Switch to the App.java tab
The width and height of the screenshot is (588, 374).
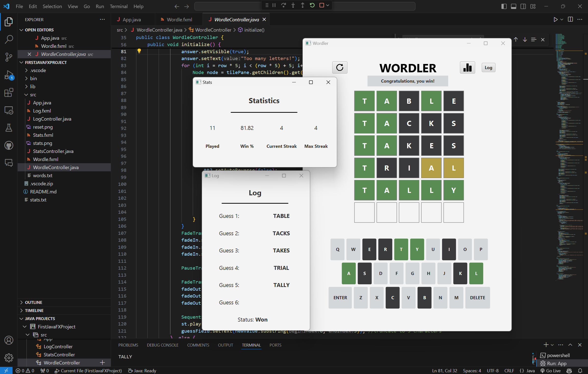tap(132, 20)
